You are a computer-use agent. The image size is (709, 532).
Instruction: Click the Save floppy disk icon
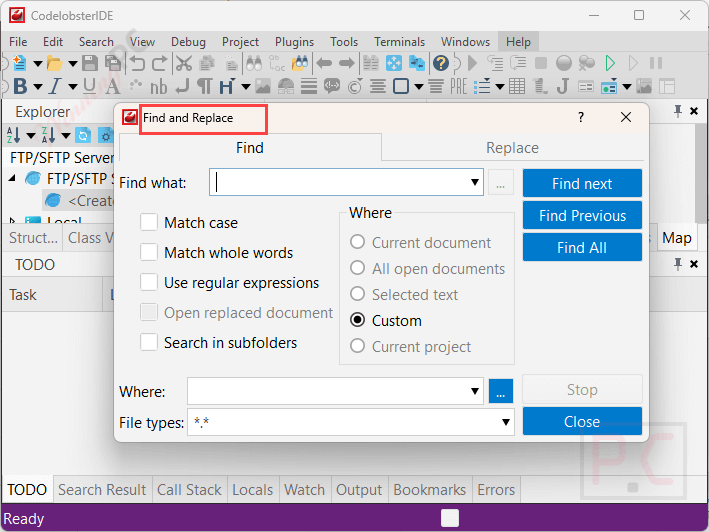point(90,63)
